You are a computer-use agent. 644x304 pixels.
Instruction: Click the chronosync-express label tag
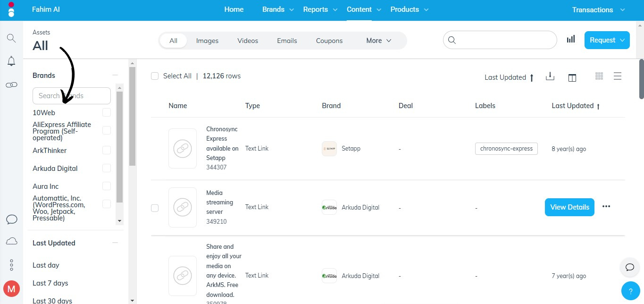click(x=506, y=149)
